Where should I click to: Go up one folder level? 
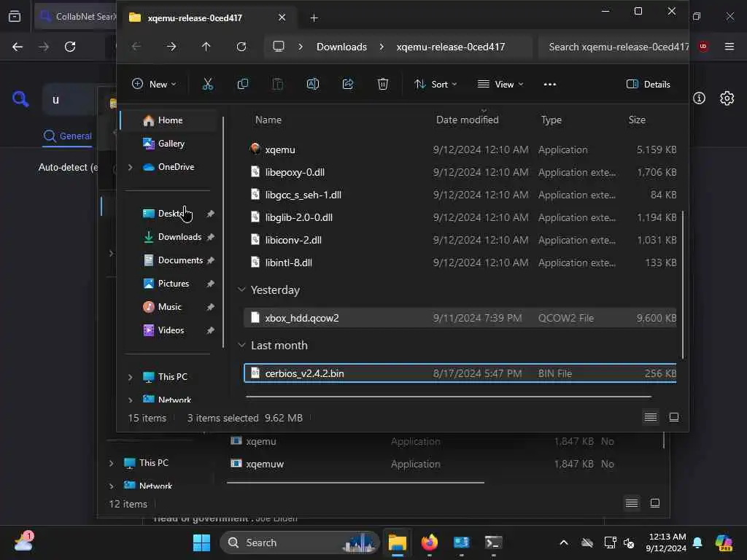(206, 47)
